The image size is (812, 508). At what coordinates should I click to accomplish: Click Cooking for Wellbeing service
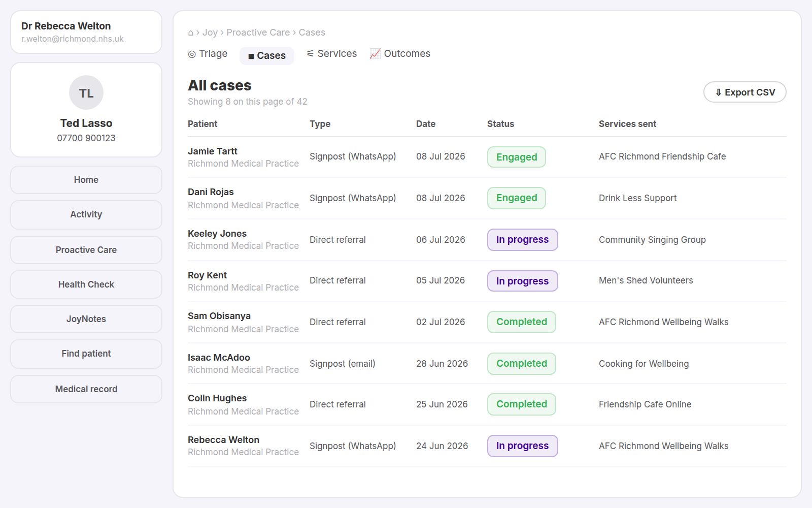[x=644, y=364]
